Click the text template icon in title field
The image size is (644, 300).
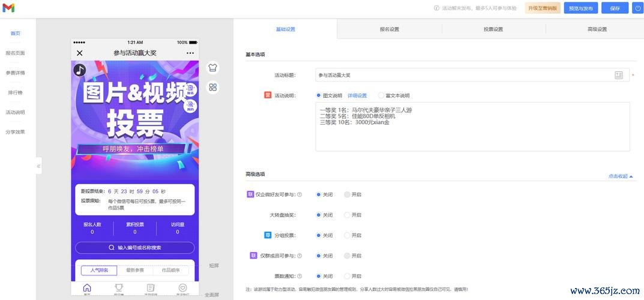(619, 75)
